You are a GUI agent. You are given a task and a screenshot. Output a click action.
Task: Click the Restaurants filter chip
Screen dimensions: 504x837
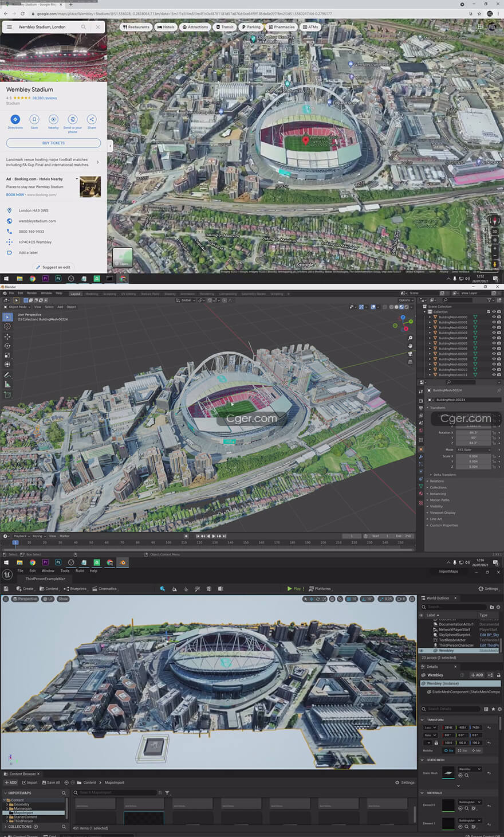pyautogui.click(x=136, y=27)
